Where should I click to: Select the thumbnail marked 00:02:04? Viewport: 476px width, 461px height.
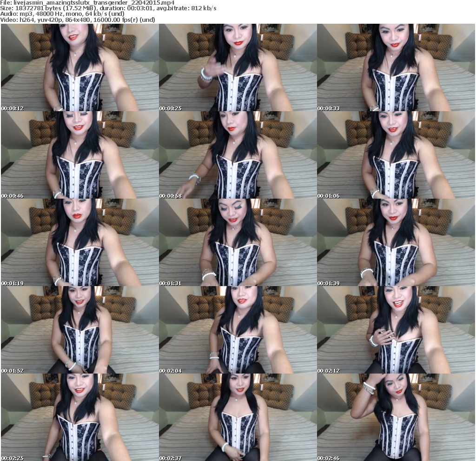coord(238,330)
